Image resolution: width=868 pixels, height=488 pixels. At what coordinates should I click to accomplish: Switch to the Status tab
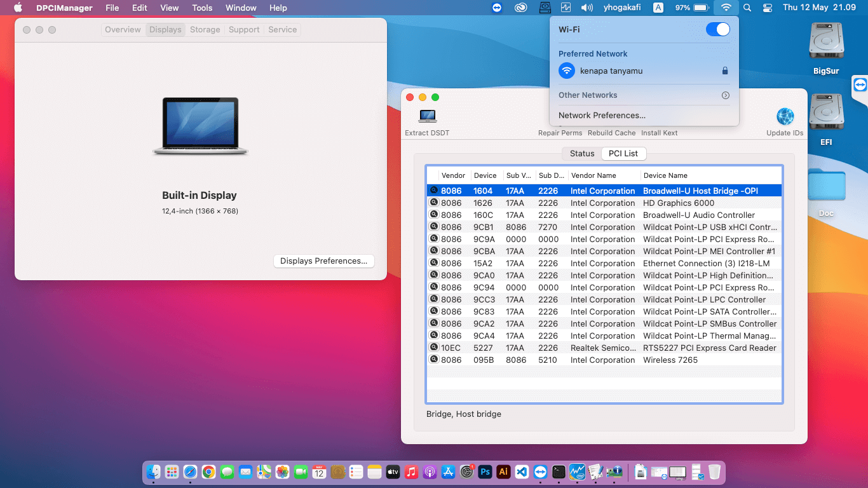pyautogui.click(x=581, y=154)
